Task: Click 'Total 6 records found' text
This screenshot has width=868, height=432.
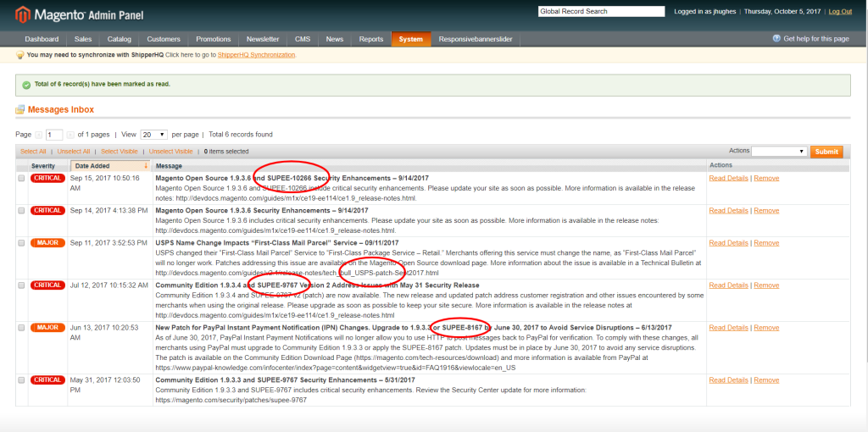Action: coord(241,135)
